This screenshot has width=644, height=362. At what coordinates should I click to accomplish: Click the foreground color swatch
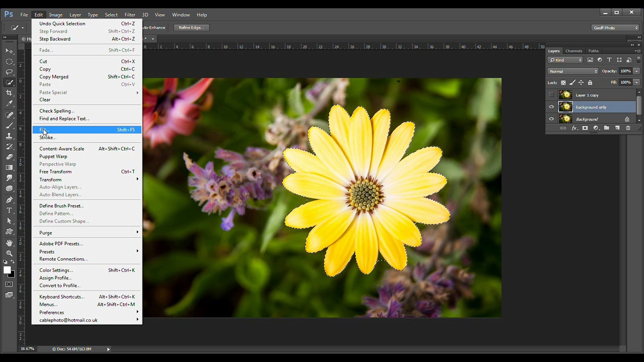coord(7,270)
